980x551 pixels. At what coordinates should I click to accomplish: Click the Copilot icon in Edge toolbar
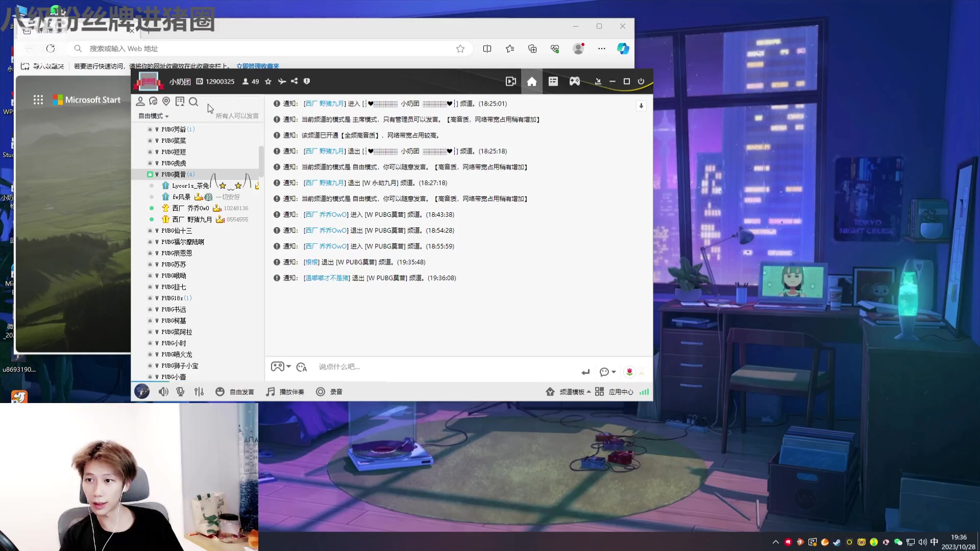[x=623, y=48]
